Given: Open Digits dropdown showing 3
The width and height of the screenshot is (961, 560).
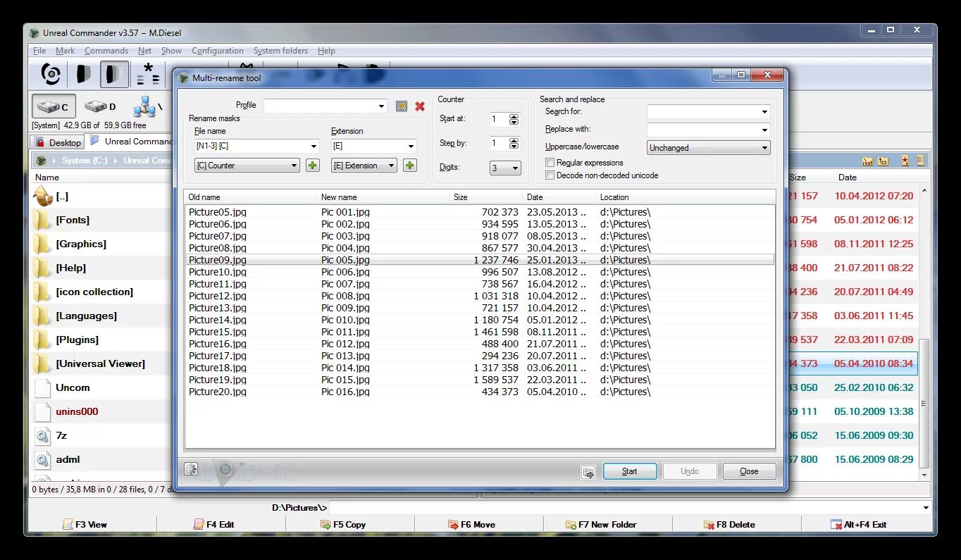Looking at the screenshot, I should point(505,168).
